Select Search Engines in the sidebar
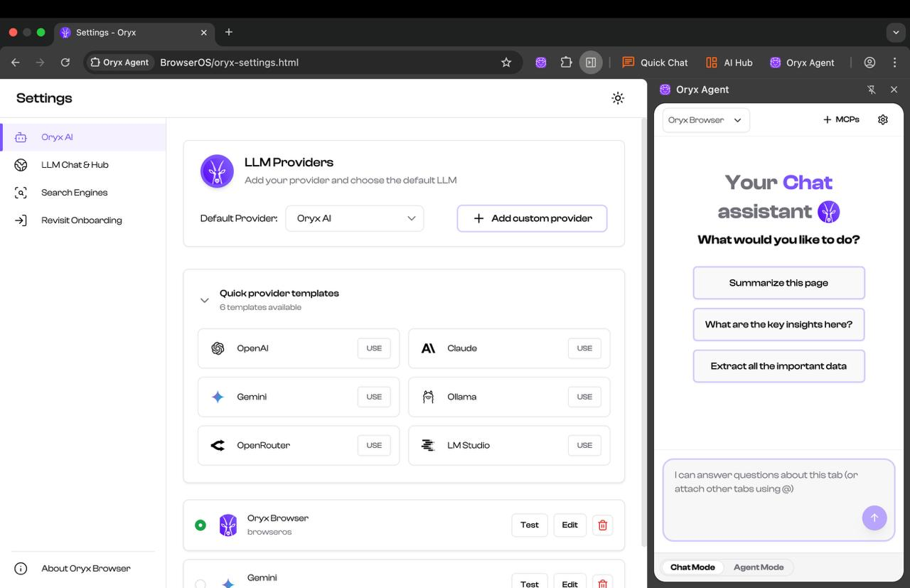910x588 pixels. (x=74, y=192)
